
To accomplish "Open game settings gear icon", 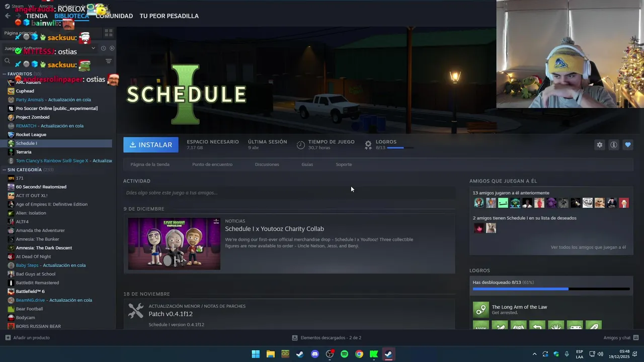I will pos(599,145).
